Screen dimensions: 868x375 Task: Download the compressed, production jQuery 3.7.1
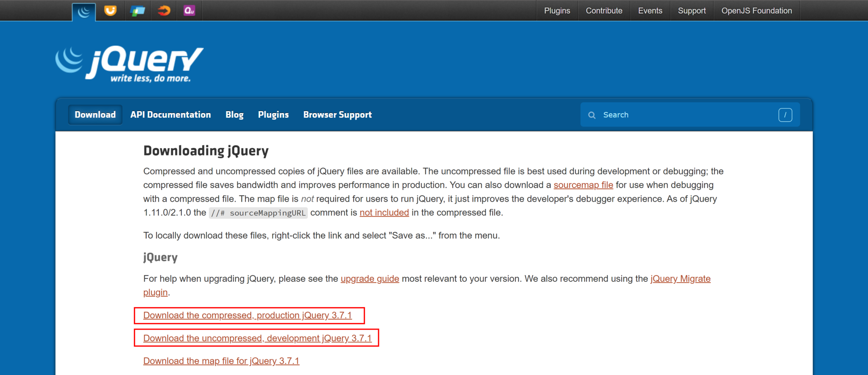(x=248, y=315)
